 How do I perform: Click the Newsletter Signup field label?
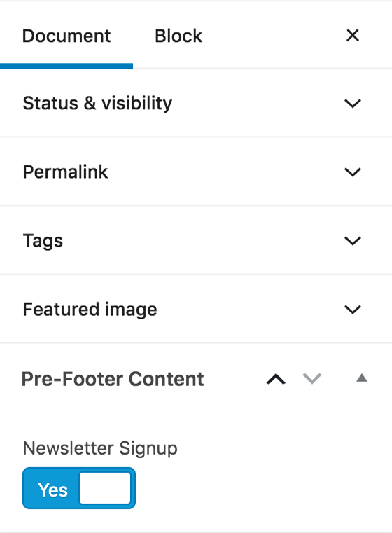coord(100,448)
